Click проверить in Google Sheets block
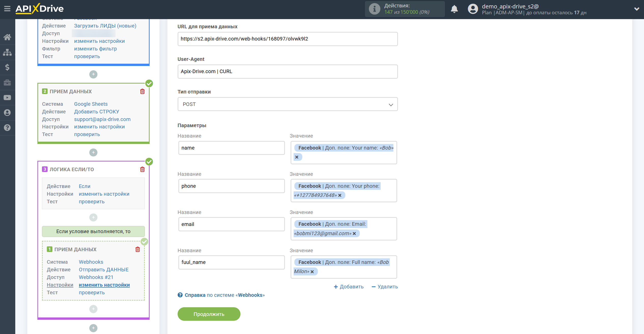The width and height of the screenshot is (644, 334). pos(87,134)
